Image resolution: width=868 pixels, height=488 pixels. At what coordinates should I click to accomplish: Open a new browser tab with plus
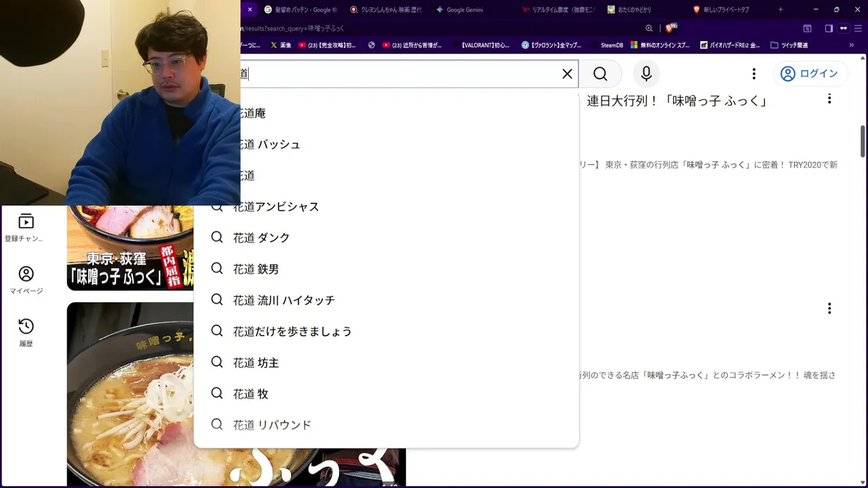(x=781, y=9)
